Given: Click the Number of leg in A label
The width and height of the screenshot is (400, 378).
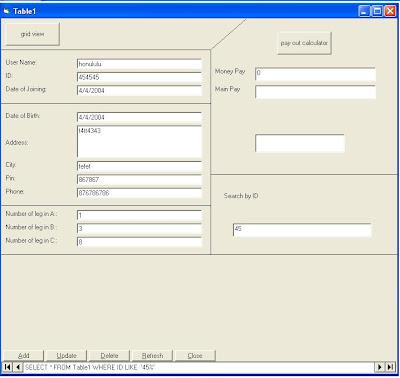Looking at the screenshot, I should [x=31, y=214].
